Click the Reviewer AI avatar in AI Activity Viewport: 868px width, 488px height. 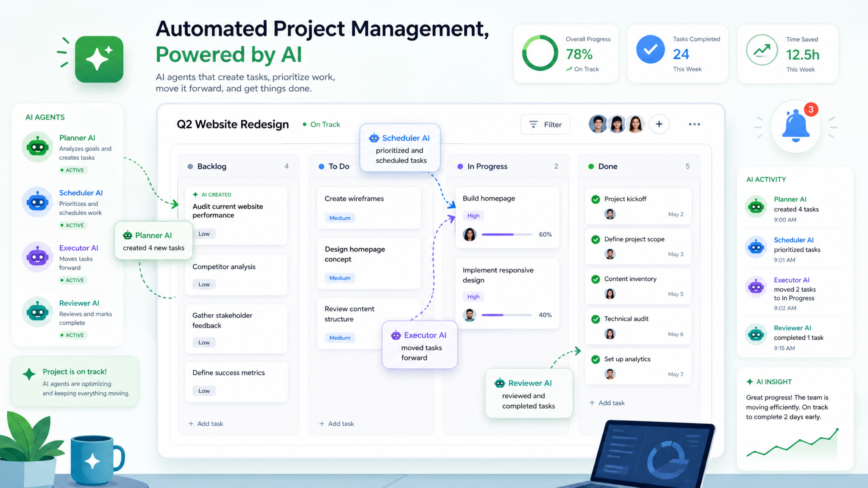point(756,335)
